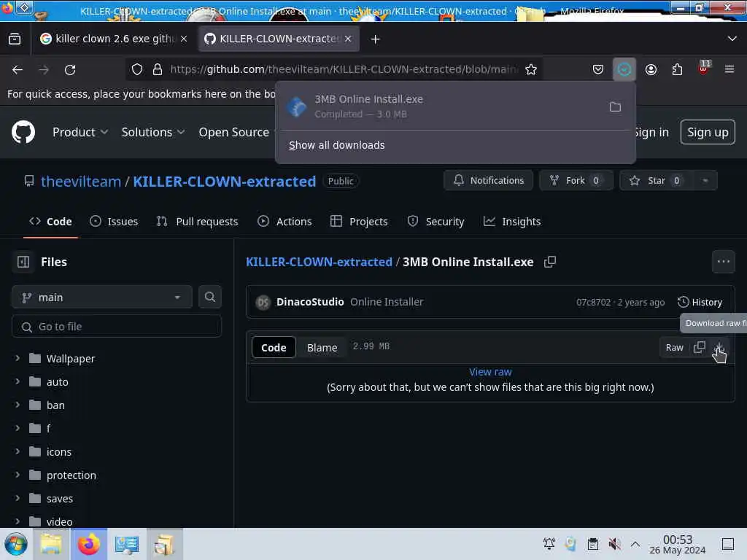
Task: Open the Product menu dropdown
Action: 80,132
